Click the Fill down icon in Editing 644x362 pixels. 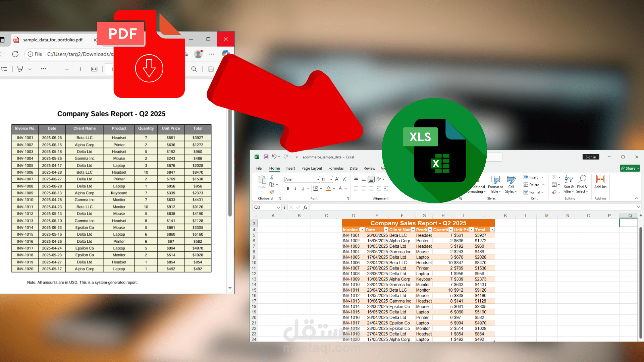[554, 185]
